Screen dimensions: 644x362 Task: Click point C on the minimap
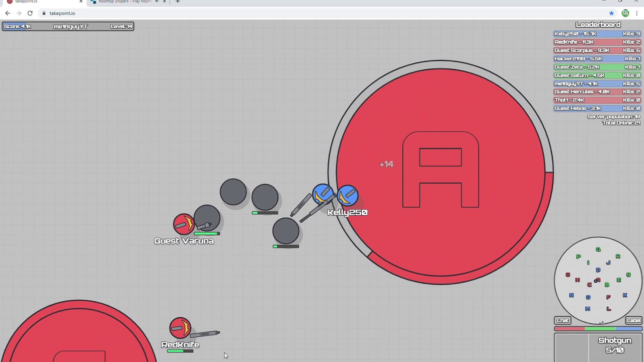589,285
